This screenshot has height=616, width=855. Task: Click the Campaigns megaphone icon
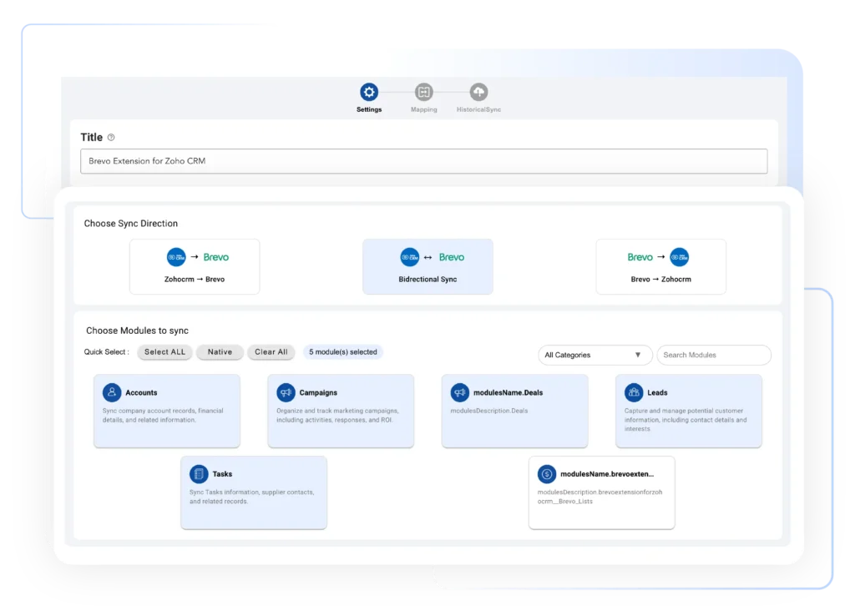[x=286, y=392]
